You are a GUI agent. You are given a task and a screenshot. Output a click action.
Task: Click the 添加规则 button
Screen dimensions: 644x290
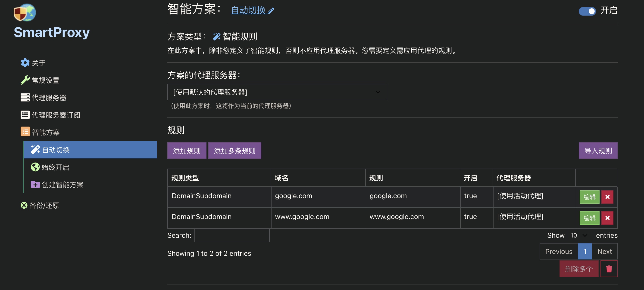pos(187,150)
